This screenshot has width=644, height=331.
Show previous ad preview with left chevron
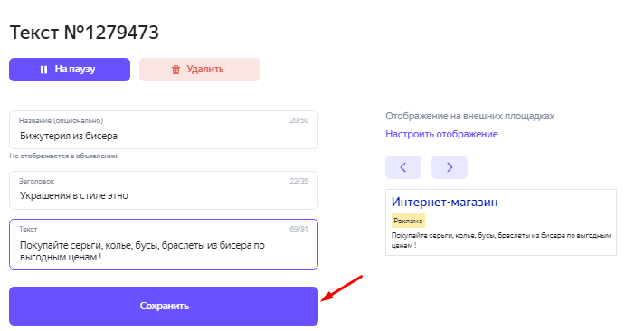pyautogui.click(x=403, y=167)
